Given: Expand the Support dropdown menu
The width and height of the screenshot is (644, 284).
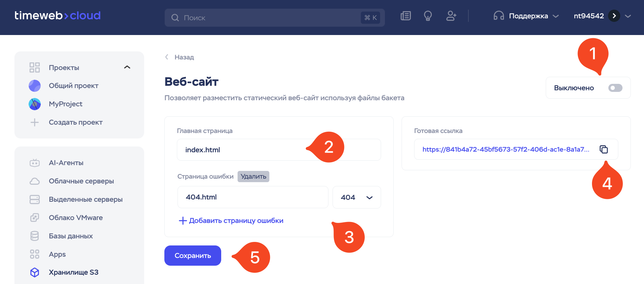Looking at the screenshot, I should tap(527, 16).
